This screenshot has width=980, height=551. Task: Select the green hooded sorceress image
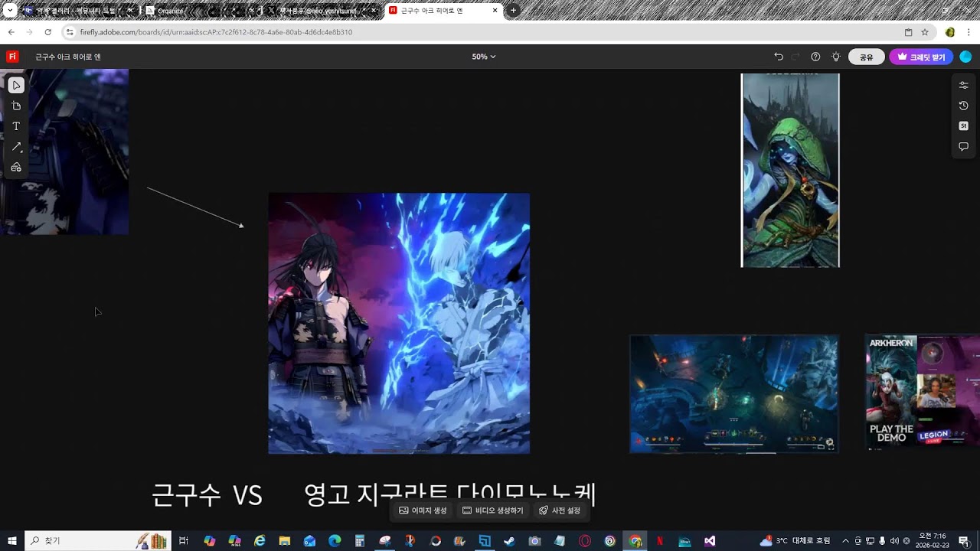pyautogui.click(x=790, y=170)
